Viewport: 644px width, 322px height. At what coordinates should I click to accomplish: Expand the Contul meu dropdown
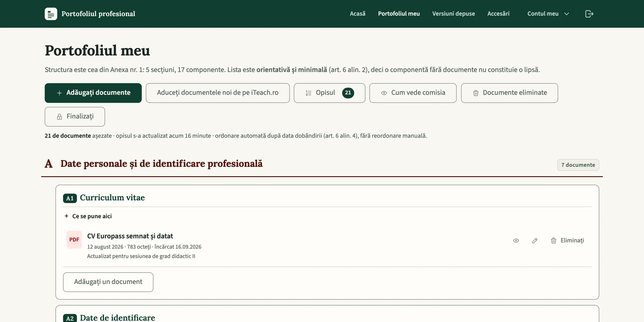[x=548, y=14]
